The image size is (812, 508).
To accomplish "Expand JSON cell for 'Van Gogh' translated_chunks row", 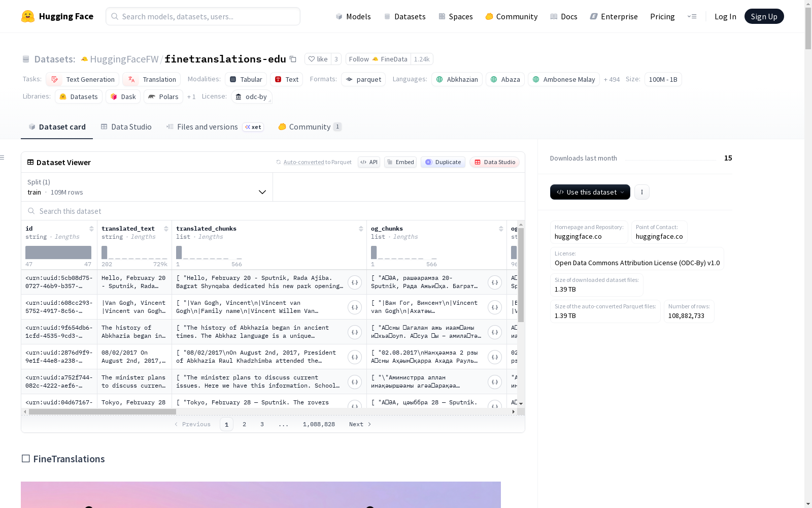I will tap(354, 307).
